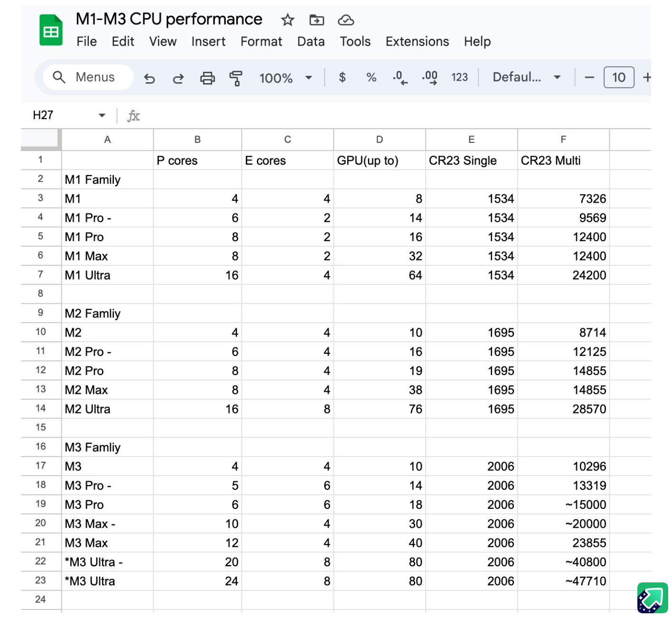The height and width of the screenshot is (618, 672).
Task: Click the "M2 Max" cell
Action: pos(107,390)
